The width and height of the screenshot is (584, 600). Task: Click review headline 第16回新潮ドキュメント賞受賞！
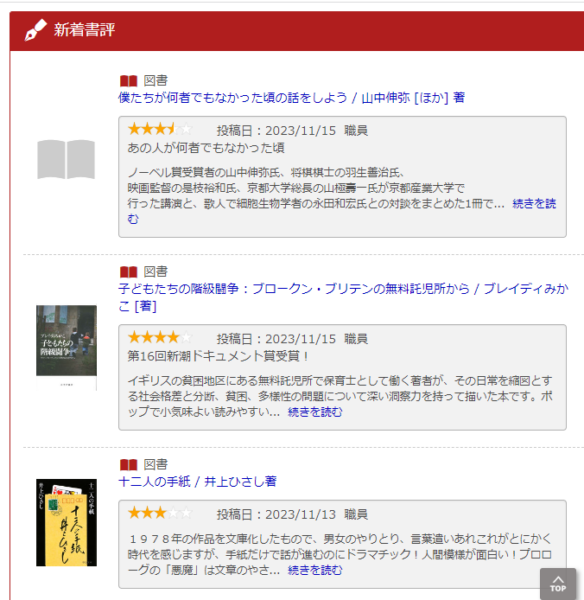[219, 356]
